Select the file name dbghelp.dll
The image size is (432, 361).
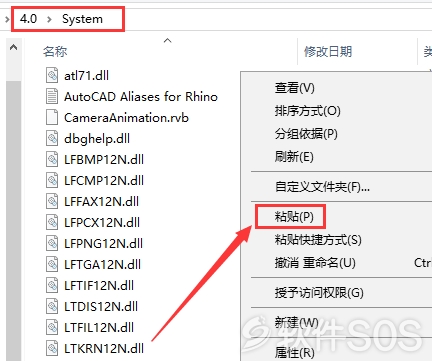point(97,139)
